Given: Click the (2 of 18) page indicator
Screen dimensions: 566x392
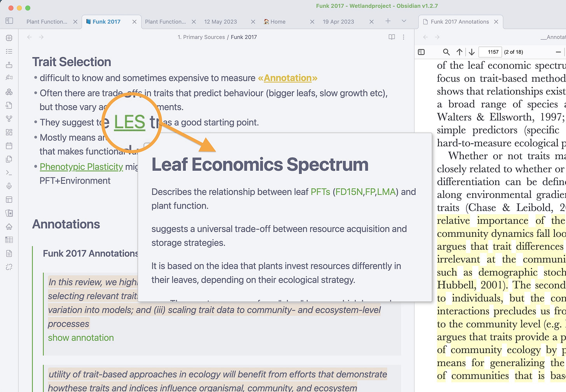Looking at the screenshot, I should click(x=514, y=52).
